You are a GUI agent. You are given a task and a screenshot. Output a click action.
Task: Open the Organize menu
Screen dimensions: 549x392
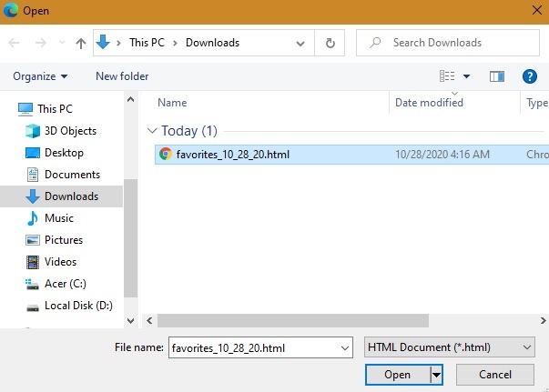(x=40, y=76)
